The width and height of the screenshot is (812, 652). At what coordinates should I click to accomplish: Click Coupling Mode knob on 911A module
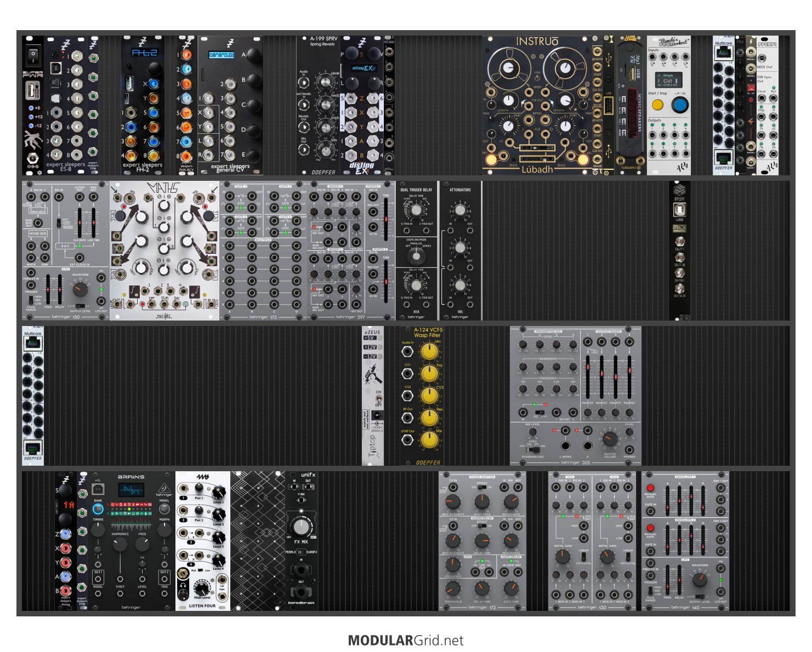(x=417, y=255)
